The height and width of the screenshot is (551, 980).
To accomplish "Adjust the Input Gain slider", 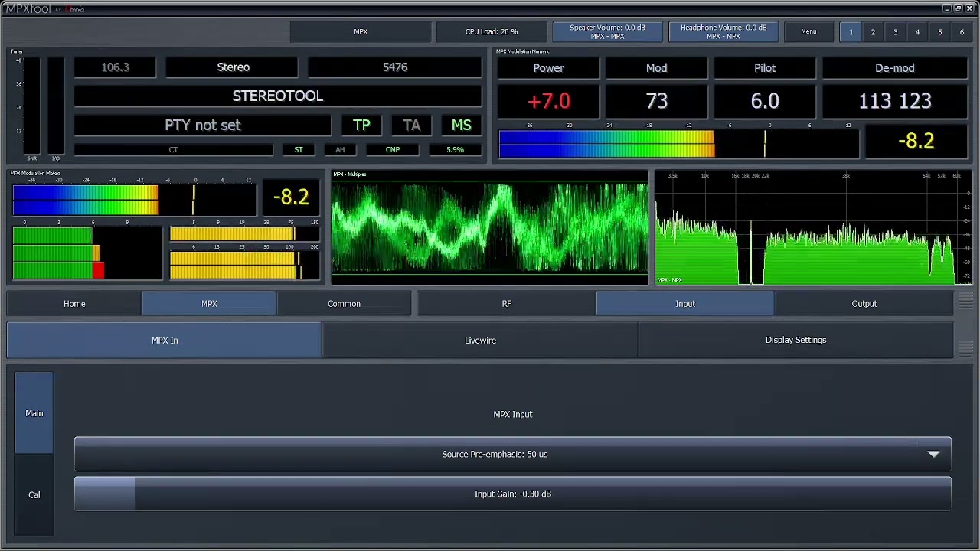I will [x=512, y=494].
